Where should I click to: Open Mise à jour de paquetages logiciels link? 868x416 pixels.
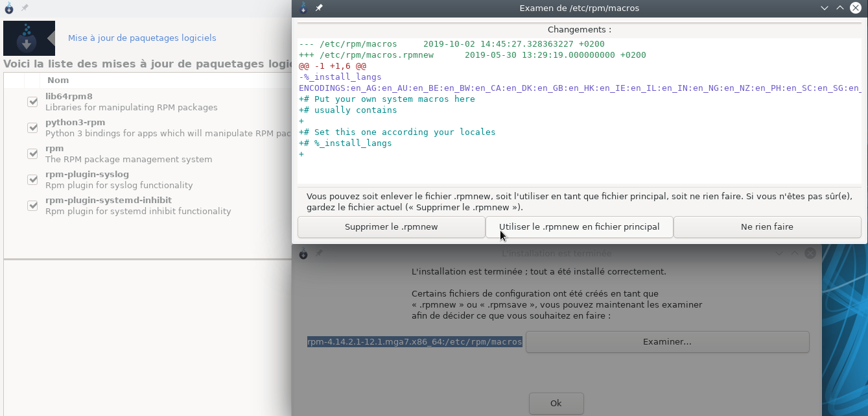(142, 38)
